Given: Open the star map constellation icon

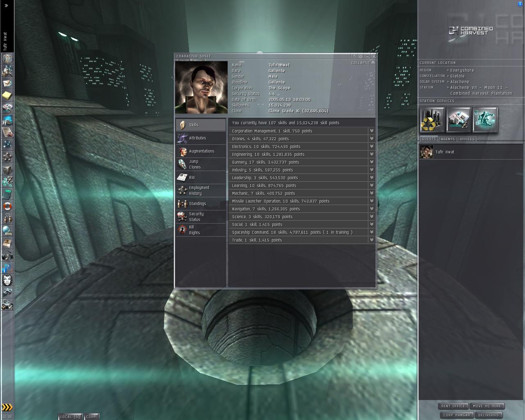Looking at the screenshot, I should (7, 145).
